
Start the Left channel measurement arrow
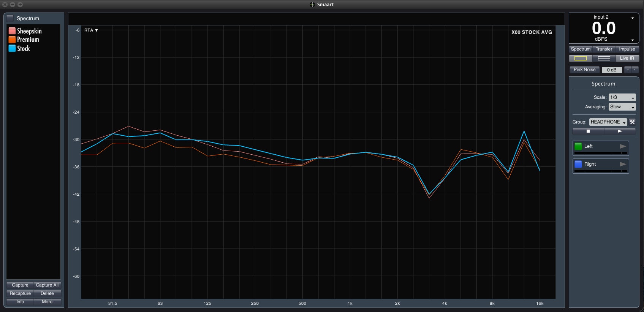[x=623, y=146]
